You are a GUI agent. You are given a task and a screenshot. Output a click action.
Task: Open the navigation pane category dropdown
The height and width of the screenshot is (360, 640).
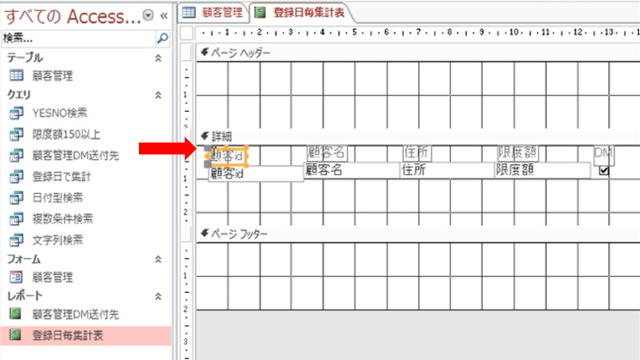coord(148,16)
